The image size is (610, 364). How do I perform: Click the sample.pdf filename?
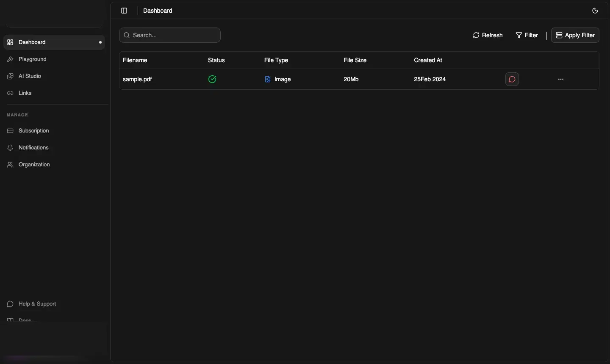137,79
